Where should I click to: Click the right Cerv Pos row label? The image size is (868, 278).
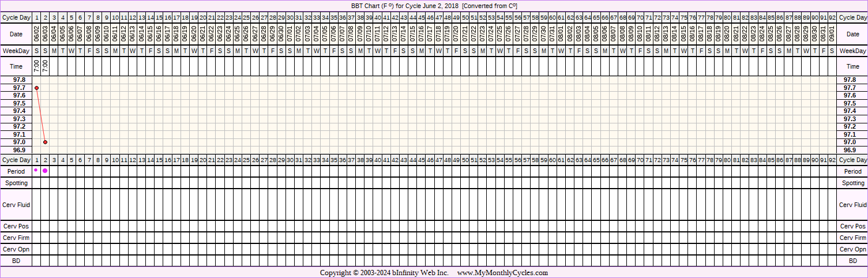click(x=853, y=226)
